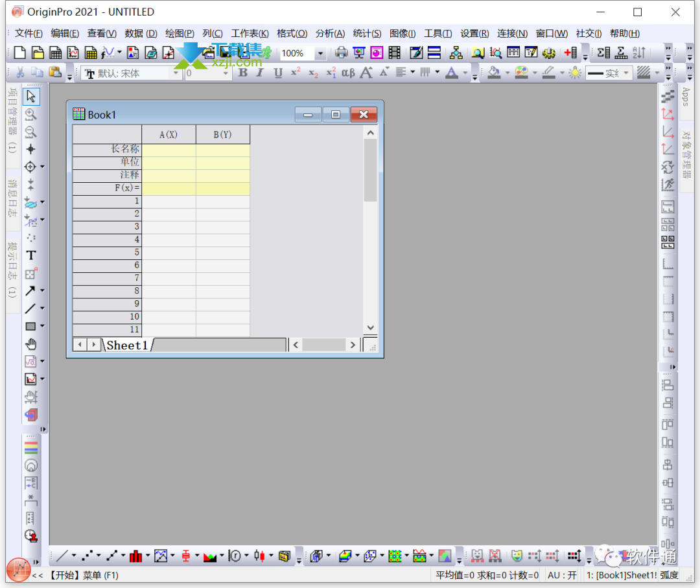Screen dimensions: 700x588
Task: Select the Line drawing tool
Action: pos(30,309)
